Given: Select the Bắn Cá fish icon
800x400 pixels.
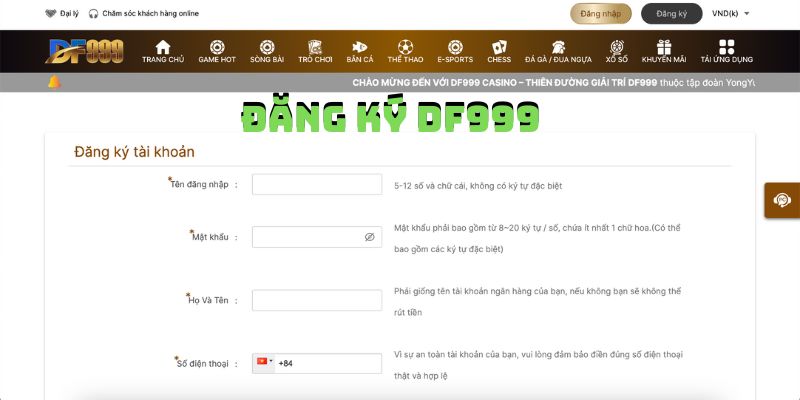Looking at the screenshot, I should [360, 47].
